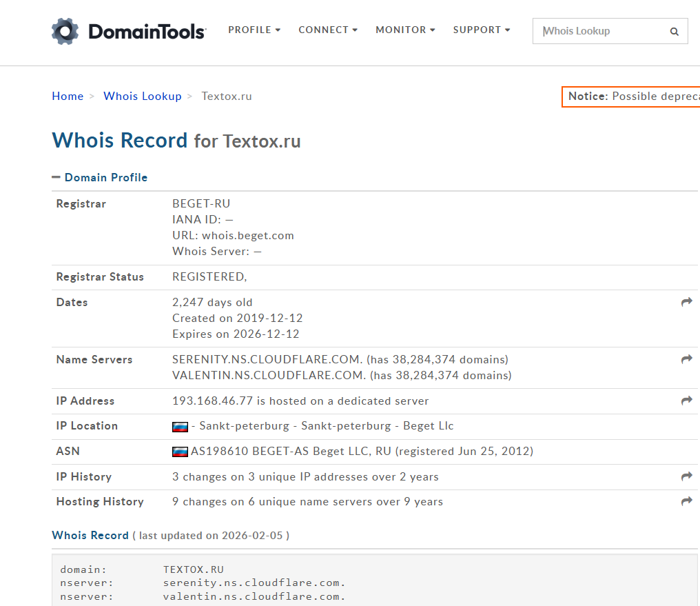Click the IP Address row label
Image resolution: width=700 pixels, height=606 pixels.
click(85, 401)
